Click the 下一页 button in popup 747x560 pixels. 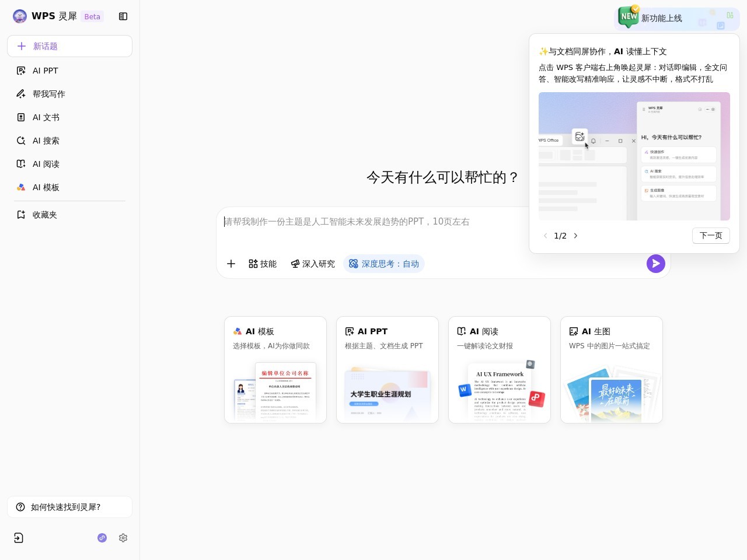click(710, 236)
